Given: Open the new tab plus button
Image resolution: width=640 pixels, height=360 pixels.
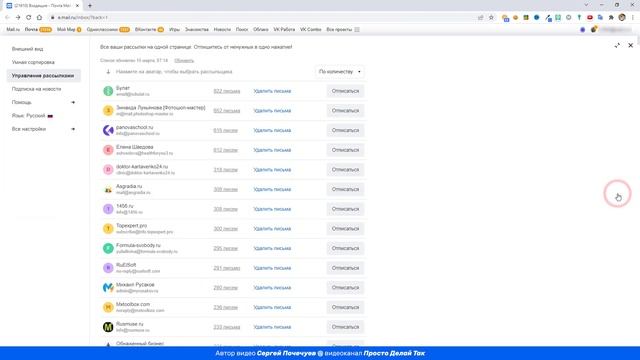Looking at the screenshot, I should (x=90, y=6).
